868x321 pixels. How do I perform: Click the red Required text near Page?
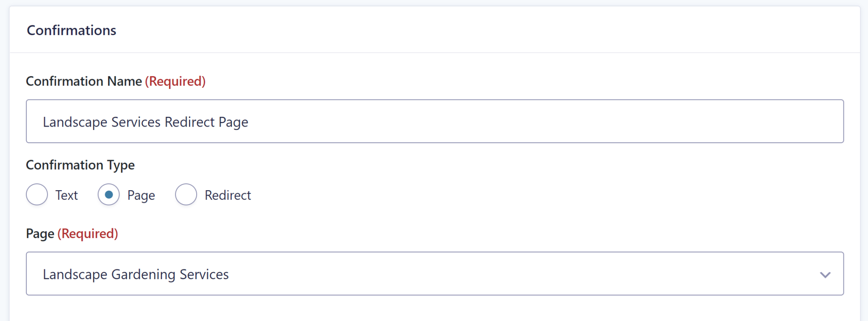coord(87,233)
